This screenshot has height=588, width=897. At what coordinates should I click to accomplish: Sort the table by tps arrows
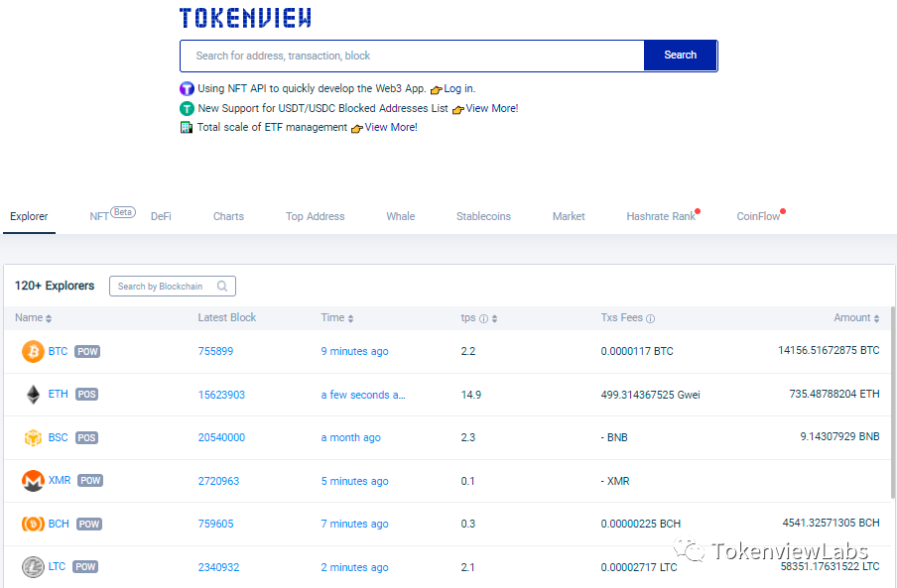494,319
